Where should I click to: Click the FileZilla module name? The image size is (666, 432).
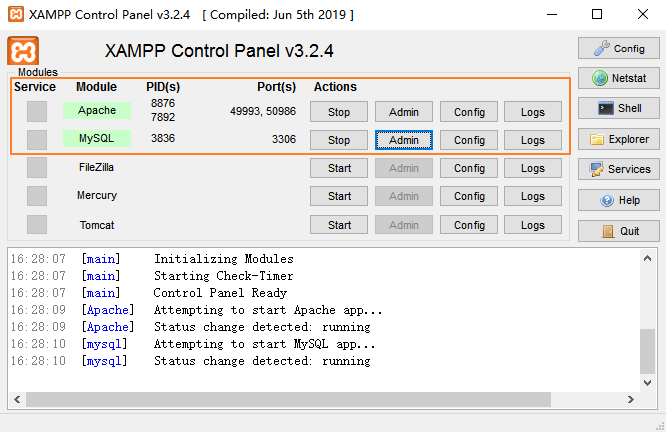pos(96,167)
